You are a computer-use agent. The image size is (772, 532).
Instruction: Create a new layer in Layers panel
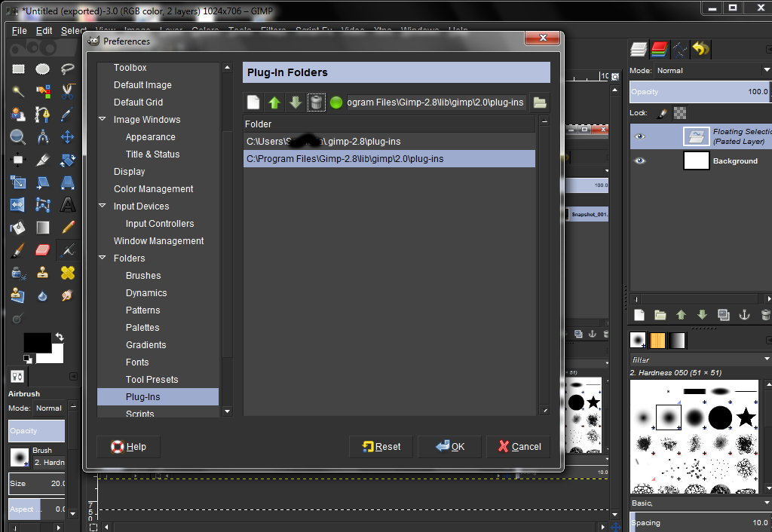(x=639, y=315)
